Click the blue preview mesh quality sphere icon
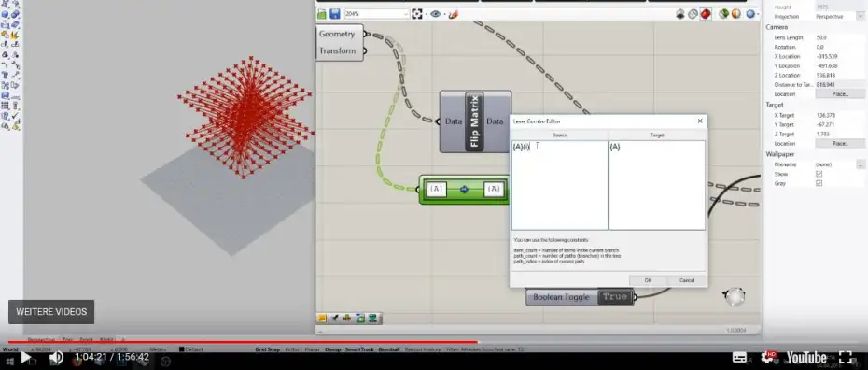Image resolution: width=868 pixels, height=370 pixels. pos(750,14)
